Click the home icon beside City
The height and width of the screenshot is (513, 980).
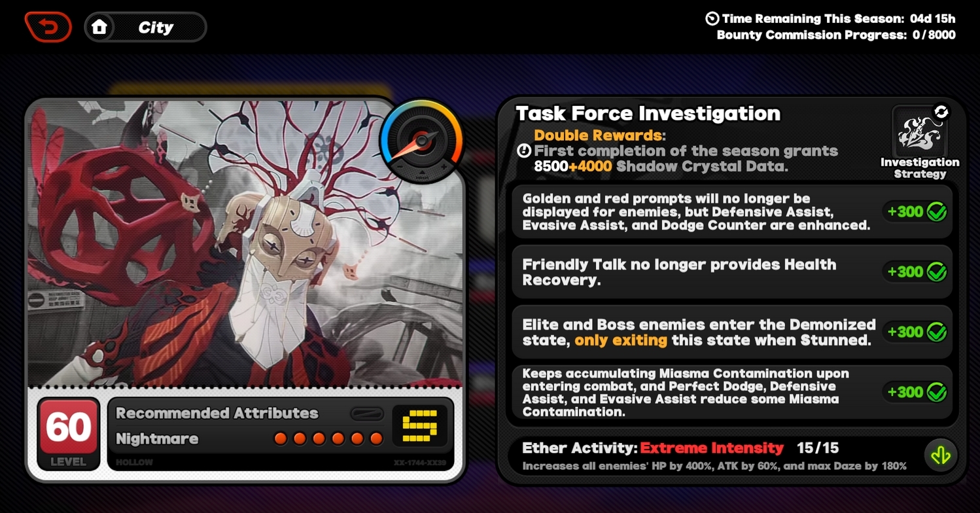[x=99, y=27]
